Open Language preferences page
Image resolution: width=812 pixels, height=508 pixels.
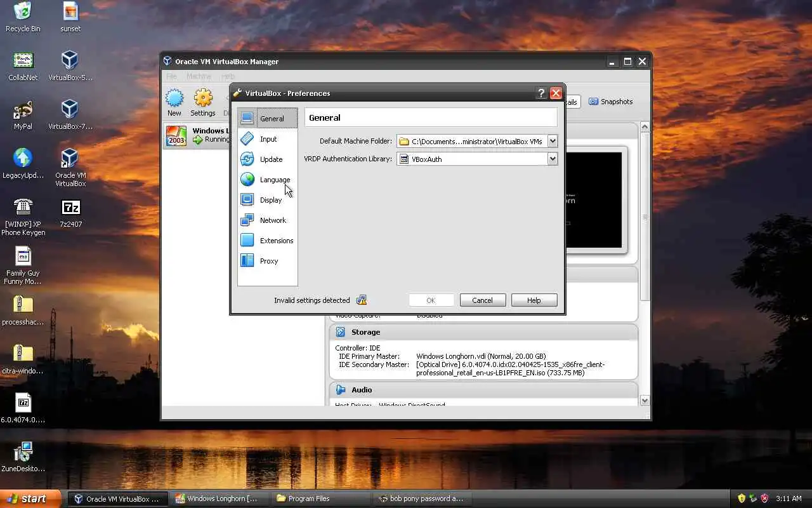(268, 179)
